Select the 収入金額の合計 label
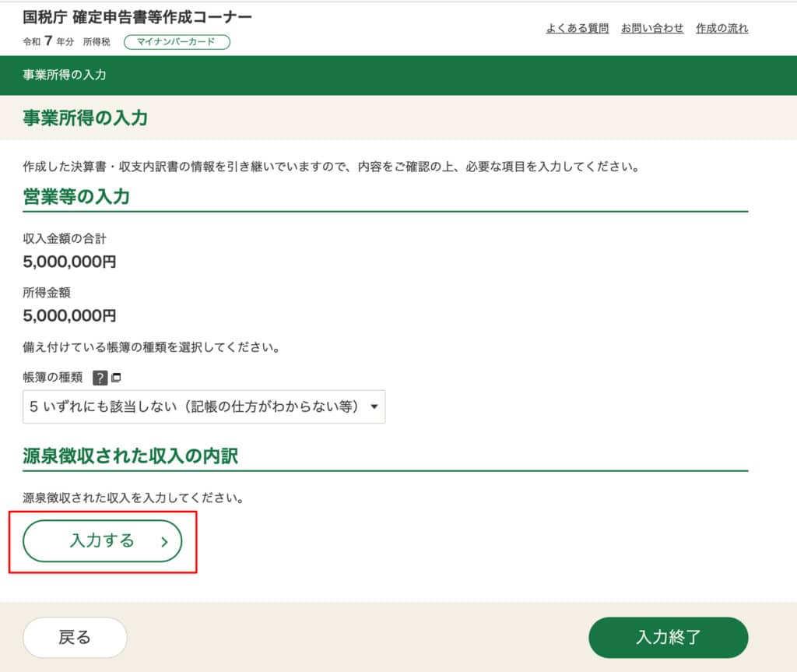The height and width of the screenshot is (672, 797). (65, 238)
